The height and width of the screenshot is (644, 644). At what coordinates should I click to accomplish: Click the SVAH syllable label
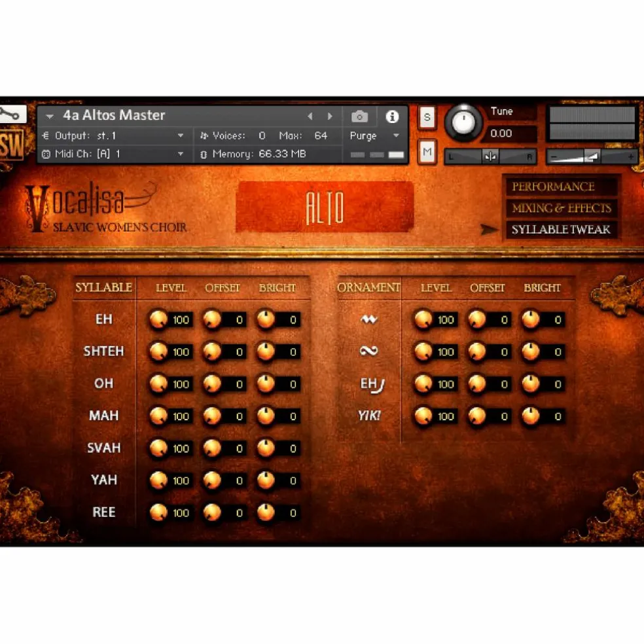pos(103,448)
